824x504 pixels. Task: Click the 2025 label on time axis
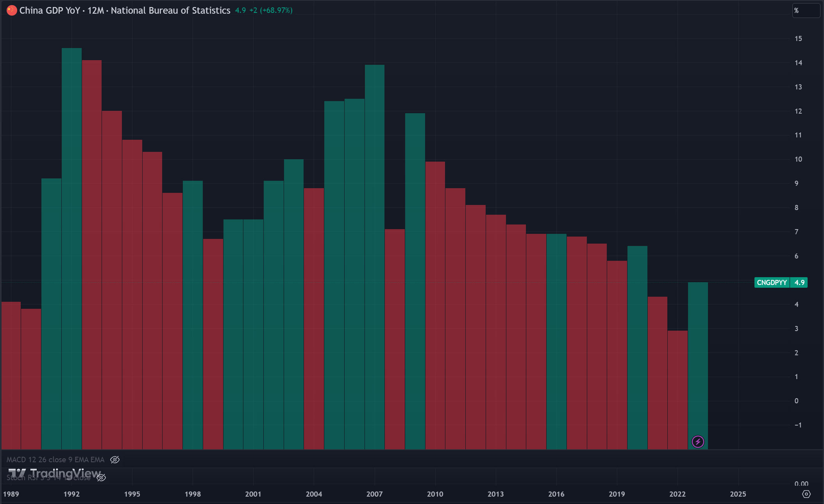pos(738,494)
